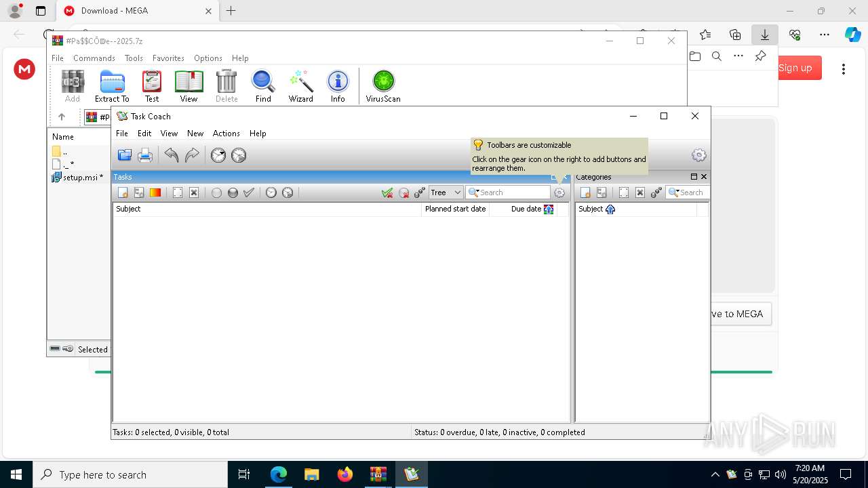Click Find magnifier in WinRAR toolbar
Image resolution: width=868 pixels, height=488 pixels.
263,86
